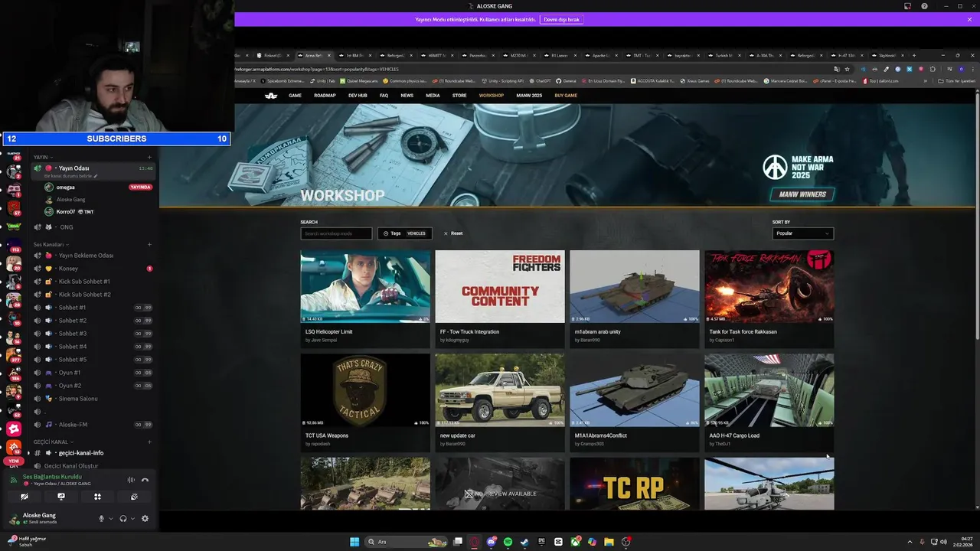This screenshot has height=551, width=980.
Task: Collapse the Ses Kanalları category
Action: [50, 244]
